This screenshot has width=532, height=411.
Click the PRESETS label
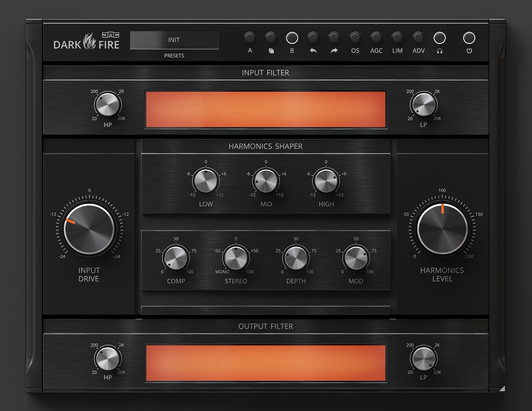coord(174,56)
